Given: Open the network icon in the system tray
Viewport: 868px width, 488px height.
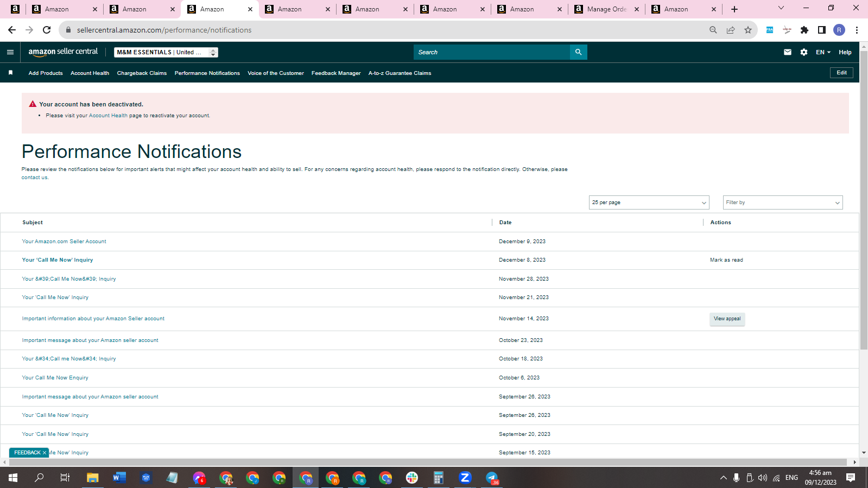Looking at the screenshot, I should 777,478.
